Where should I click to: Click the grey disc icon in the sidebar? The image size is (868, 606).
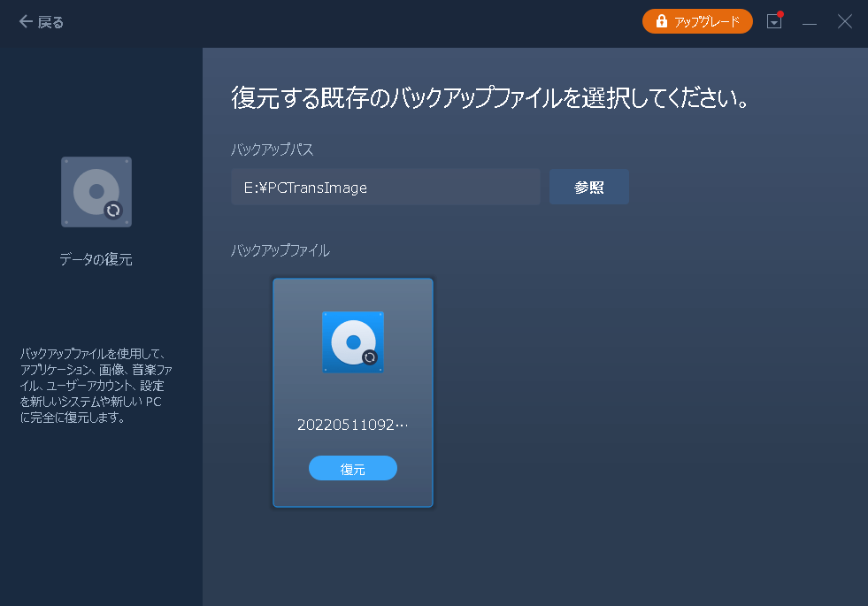[x=92, y=189]
